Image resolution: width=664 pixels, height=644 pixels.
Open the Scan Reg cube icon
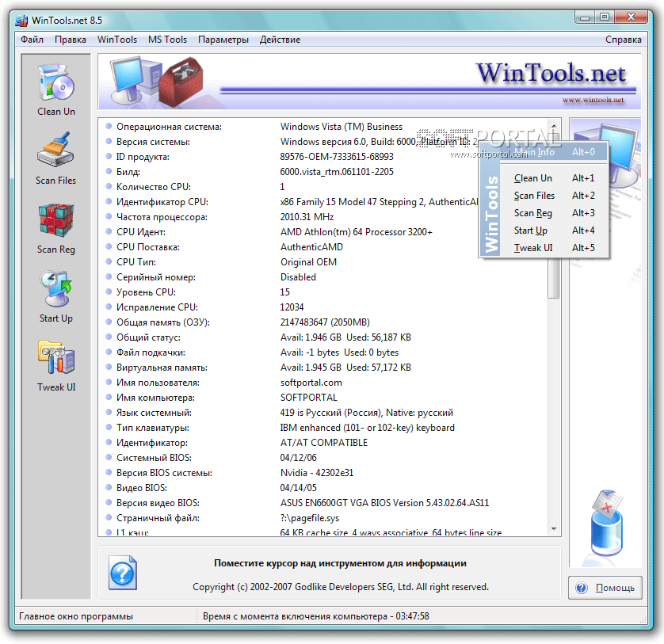click(56, 220)
